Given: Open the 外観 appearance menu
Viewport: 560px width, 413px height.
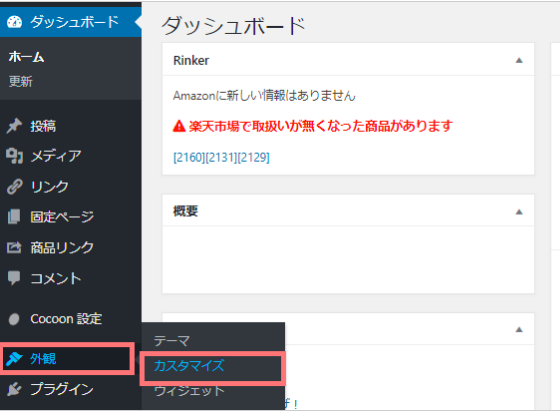Looking at the screenshot, I should [67, 358].
